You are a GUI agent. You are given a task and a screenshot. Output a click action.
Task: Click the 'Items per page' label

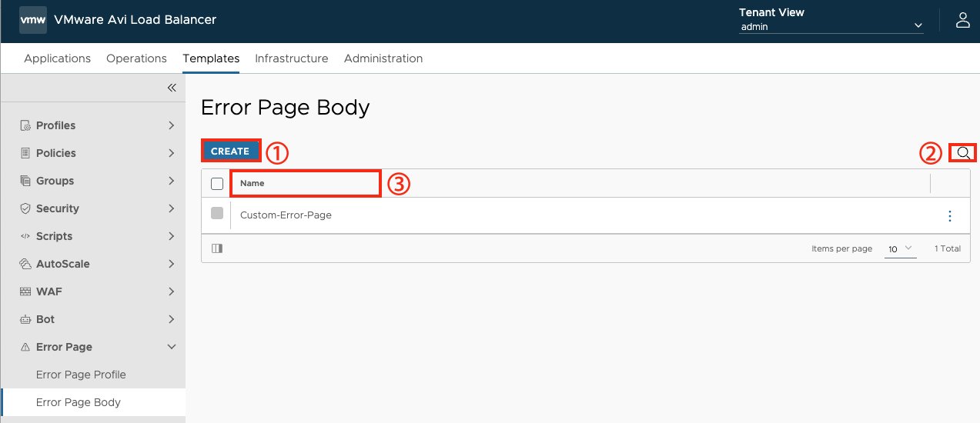(841, 249)
